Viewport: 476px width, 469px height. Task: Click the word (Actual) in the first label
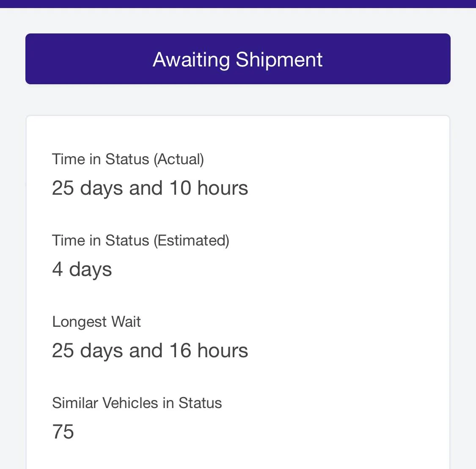(x=179, y=159)
